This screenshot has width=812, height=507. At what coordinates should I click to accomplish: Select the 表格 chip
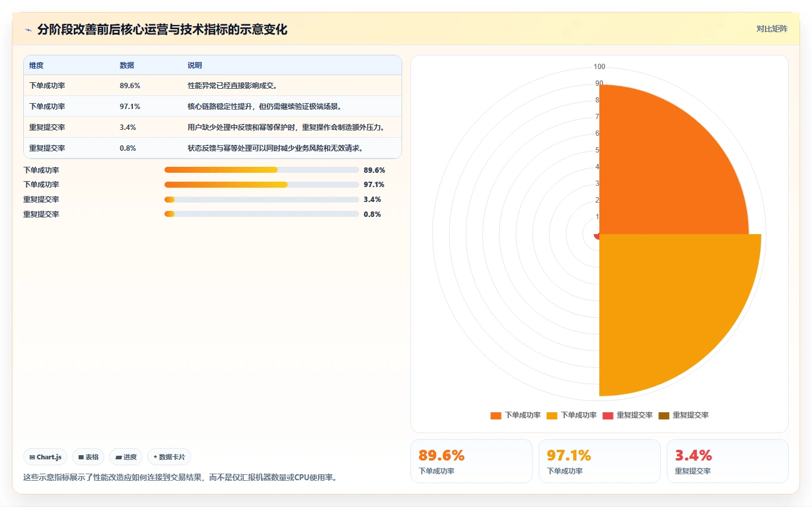point(88,457)
